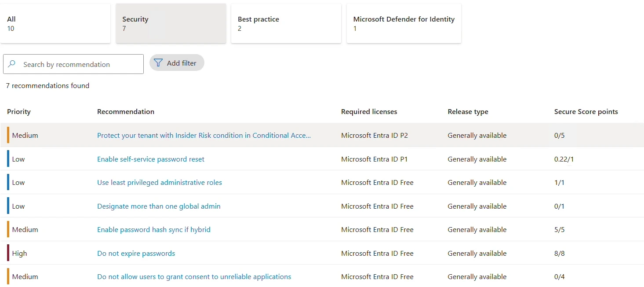Click the funnel icon in Add filter
Viewport: 644px width, 287px height.
pos(158,63)
